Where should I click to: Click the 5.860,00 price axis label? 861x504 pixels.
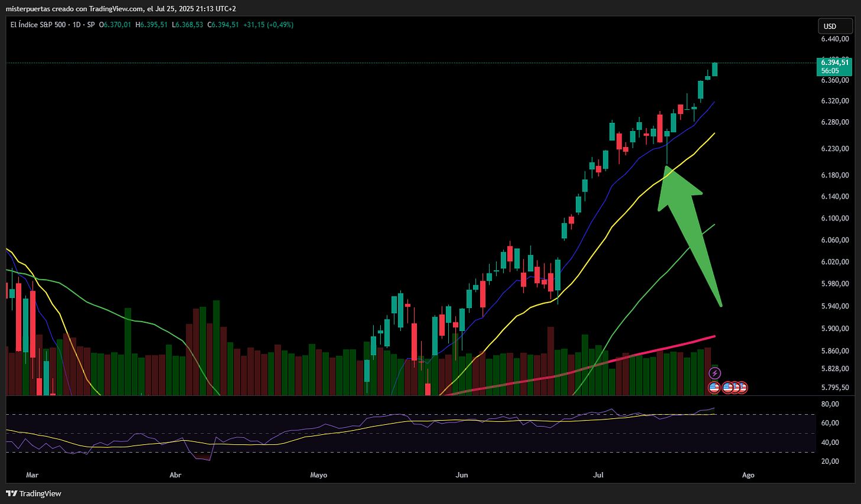click(x=835, y=351)
